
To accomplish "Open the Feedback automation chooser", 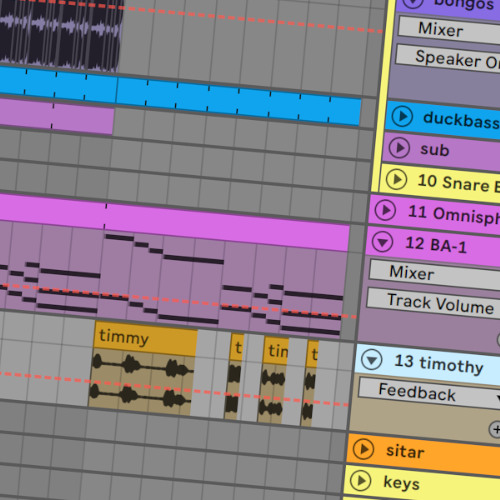I will point(429,393).
